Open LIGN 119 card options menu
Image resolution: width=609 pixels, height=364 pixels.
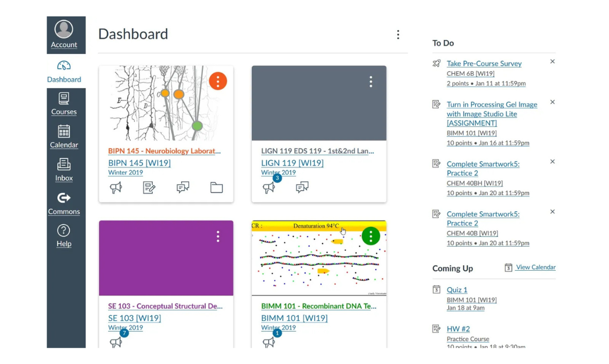pyautogui.click(x=371, y=82)
